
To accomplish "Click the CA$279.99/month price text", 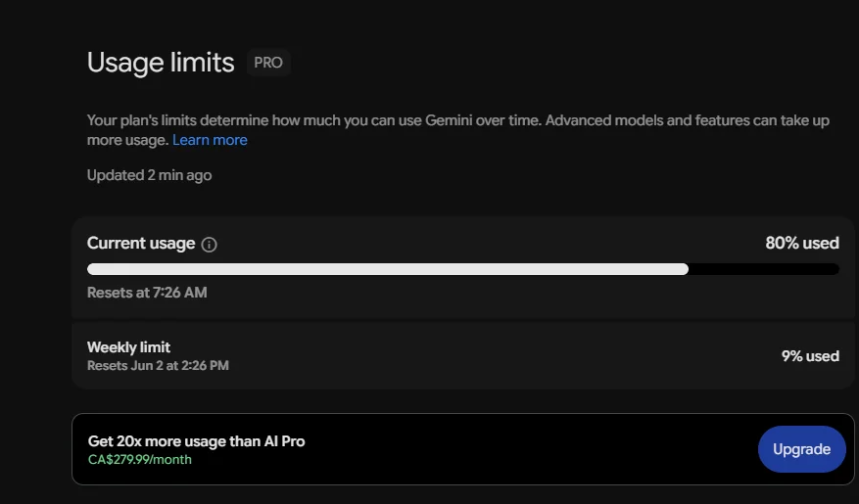I will pyautogui.click(x=140, y=460).
